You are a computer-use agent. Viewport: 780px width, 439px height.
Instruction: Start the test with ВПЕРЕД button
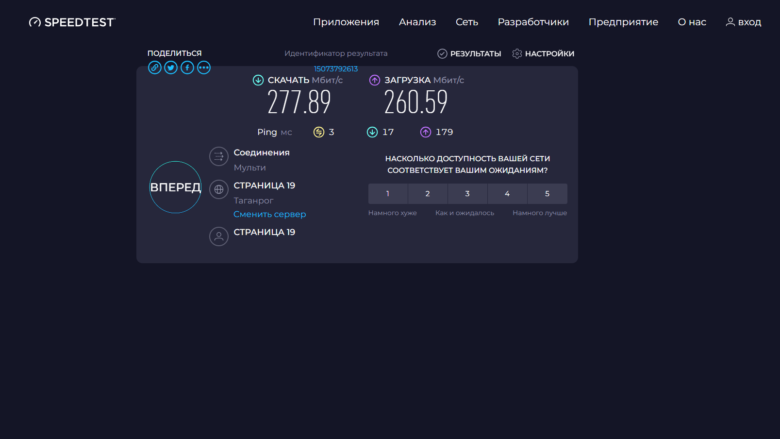175,187
